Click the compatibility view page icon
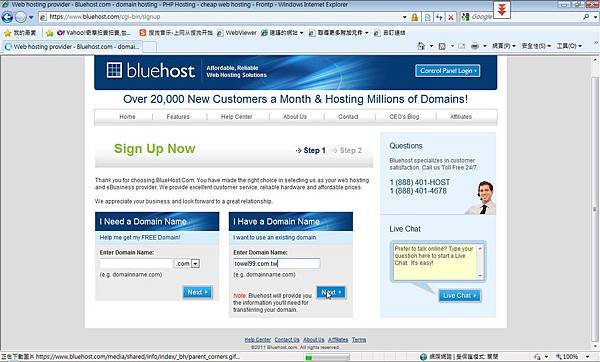Image resolution: width=600 pixels, height=362 pixels. point(427,17)
